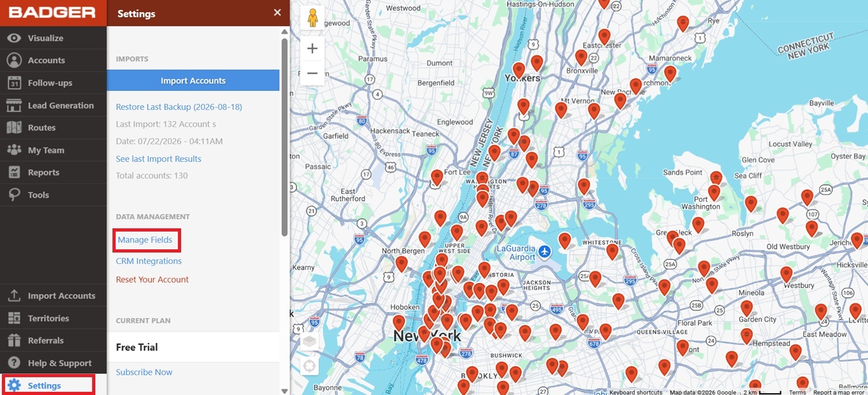Open Visualize menu item
This screenshot has height=395, width=868.
[53, 38]
